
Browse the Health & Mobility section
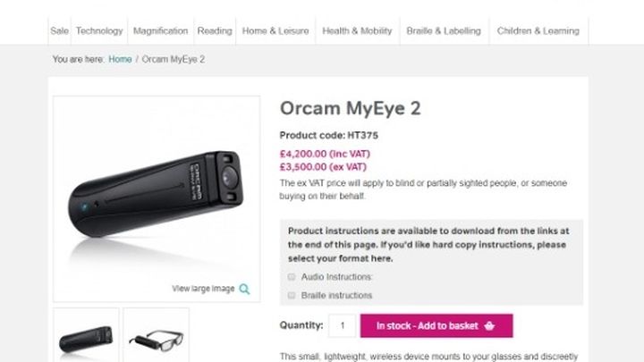[x=357, y=30]
